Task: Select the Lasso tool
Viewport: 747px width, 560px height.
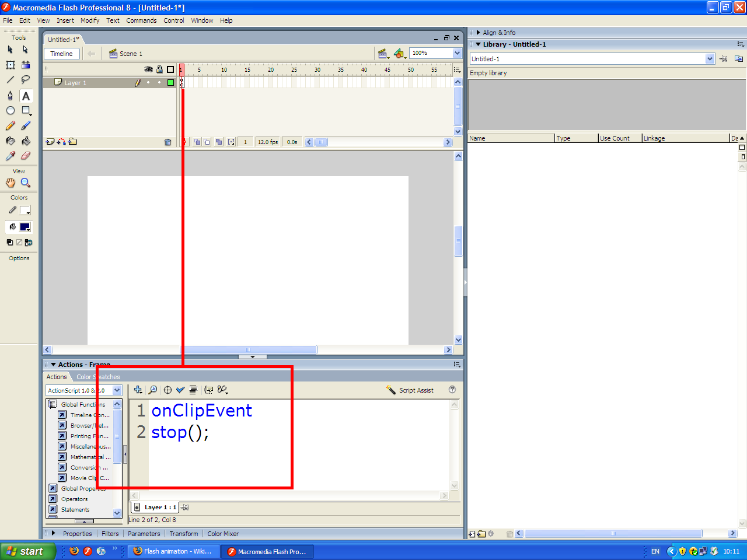Action: [x=26, y=80]
